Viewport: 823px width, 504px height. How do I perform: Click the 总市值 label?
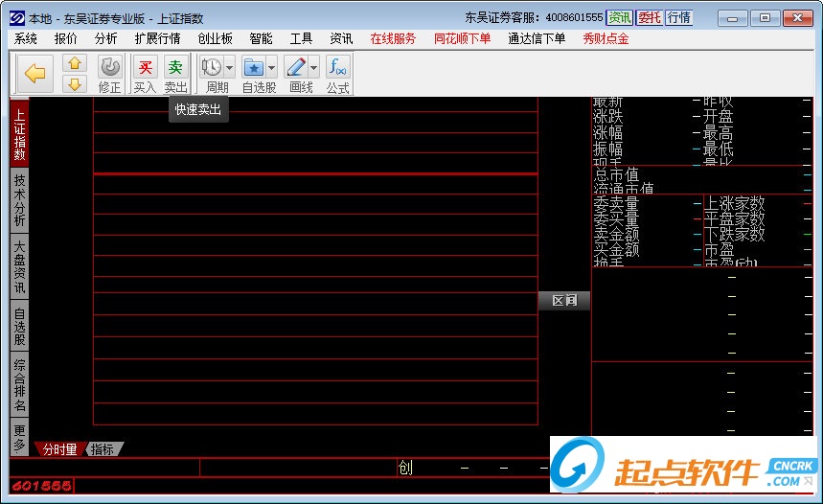(616, 174)
